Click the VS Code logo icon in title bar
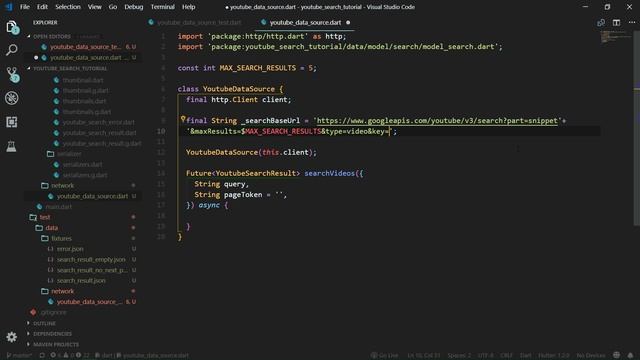Viewport: 640px width, 360px height. click(9, 7)
